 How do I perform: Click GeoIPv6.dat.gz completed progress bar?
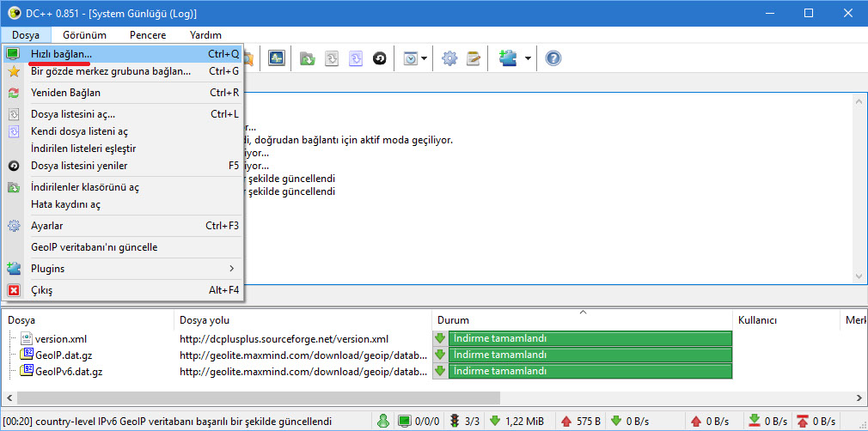(590, 371)
